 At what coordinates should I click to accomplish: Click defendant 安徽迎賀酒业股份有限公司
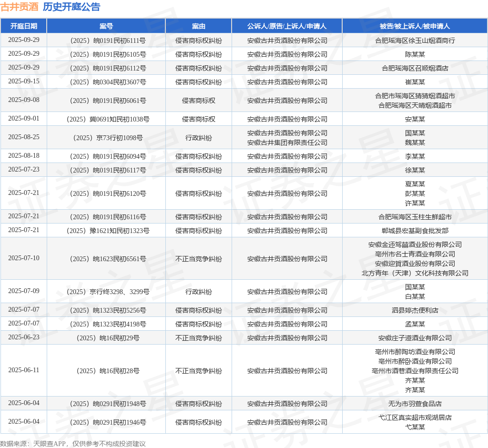[415, 264]
